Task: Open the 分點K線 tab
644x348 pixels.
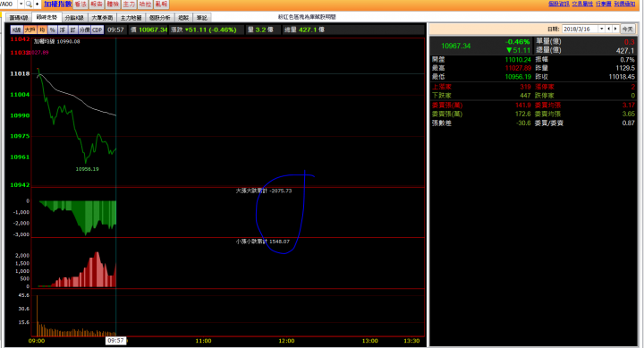Action: click(x=74, y=18)
